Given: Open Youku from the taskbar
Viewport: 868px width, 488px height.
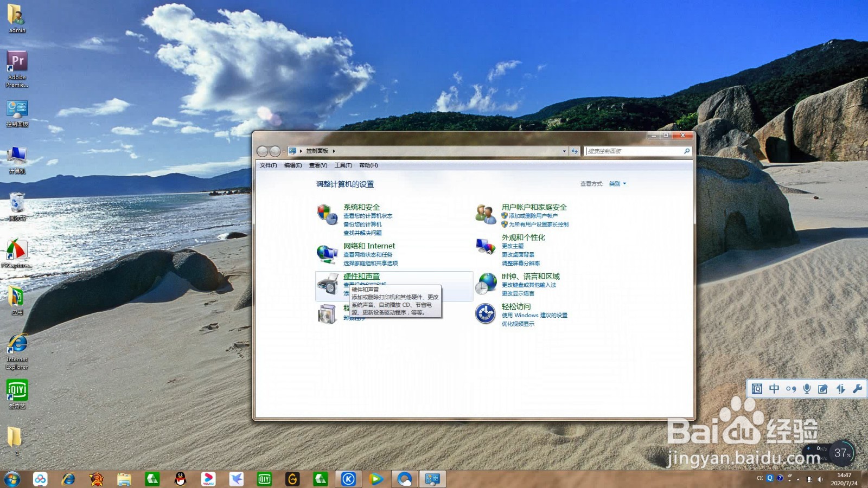Looking at the screenshot, I should coord(208,479).
